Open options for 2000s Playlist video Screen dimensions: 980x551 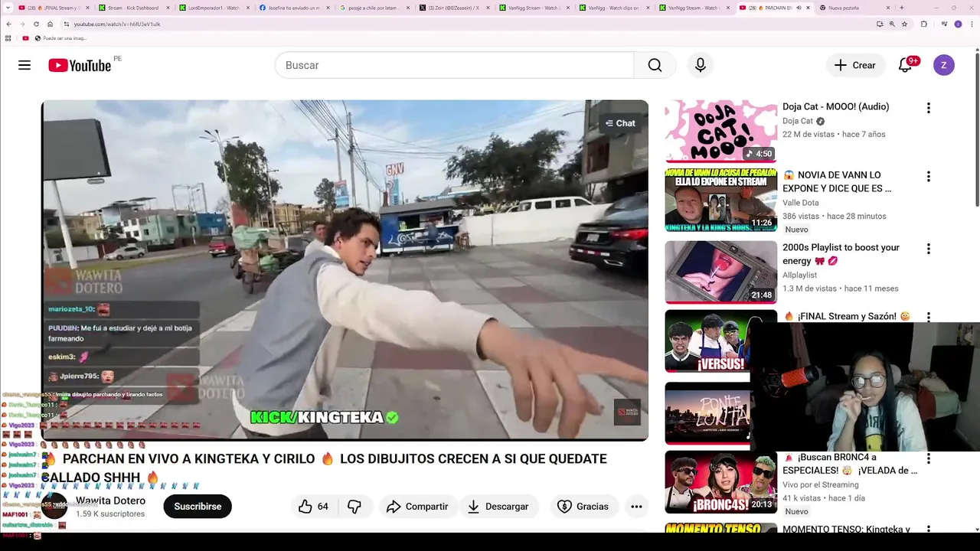click(929, 249)
